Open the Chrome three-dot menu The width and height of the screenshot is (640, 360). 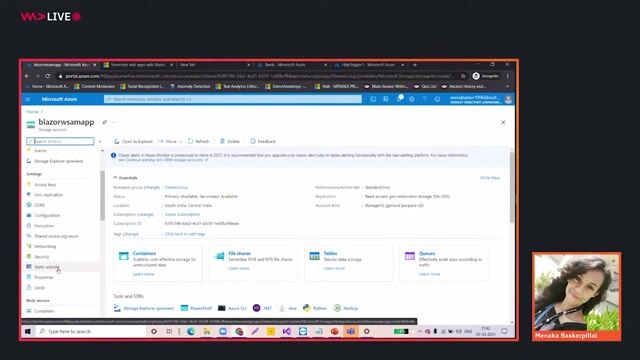(x=508, y=76)
